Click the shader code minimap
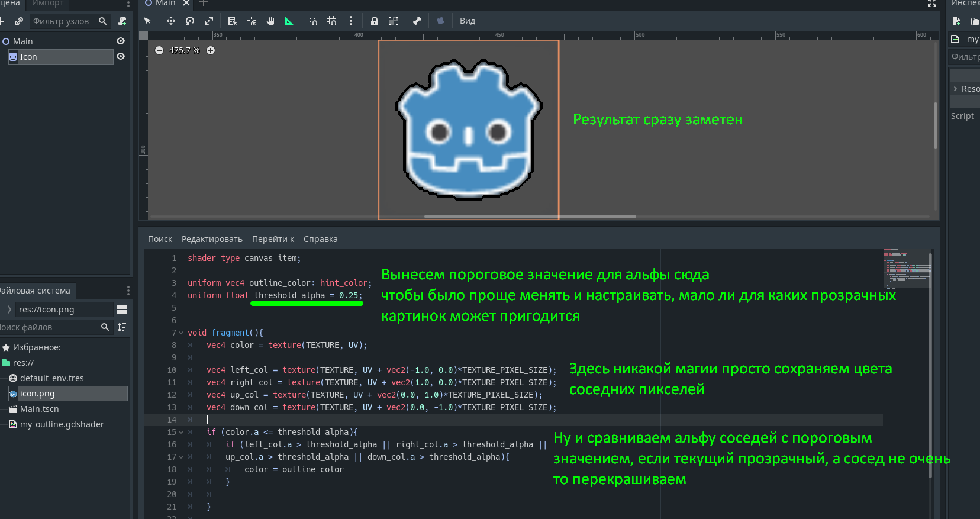The width and height of the screenshot is (980, 519). coord(907,269)
